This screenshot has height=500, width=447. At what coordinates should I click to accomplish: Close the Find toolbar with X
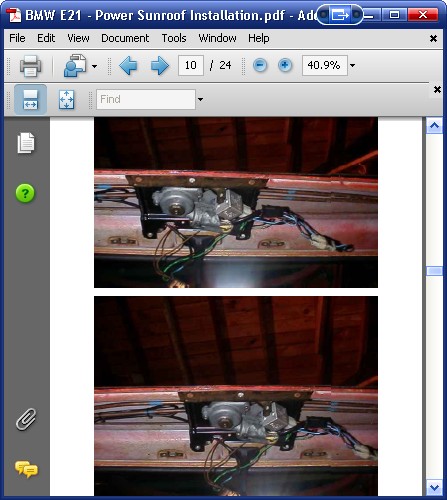coord(437,89)
